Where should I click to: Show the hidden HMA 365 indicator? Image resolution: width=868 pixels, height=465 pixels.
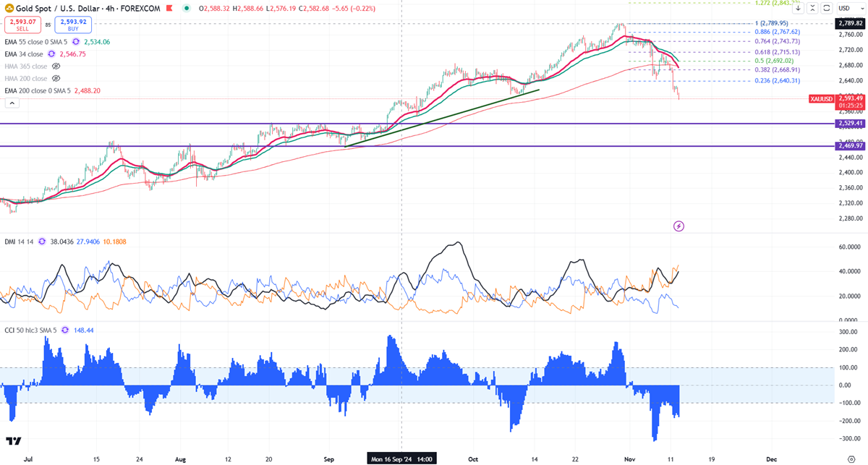coord(56,66)
